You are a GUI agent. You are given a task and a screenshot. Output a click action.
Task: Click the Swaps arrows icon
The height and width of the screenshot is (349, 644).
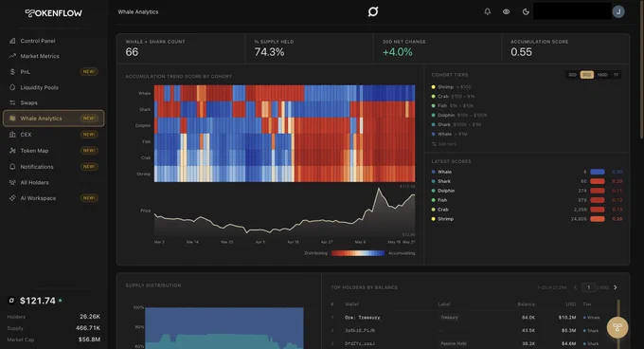(x=12, y=102)
